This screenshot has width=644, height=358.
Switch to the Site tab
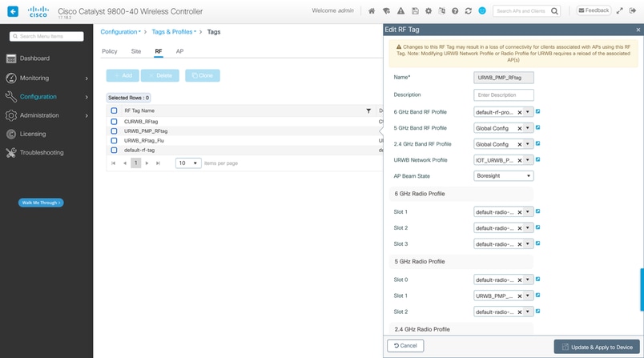136,51
